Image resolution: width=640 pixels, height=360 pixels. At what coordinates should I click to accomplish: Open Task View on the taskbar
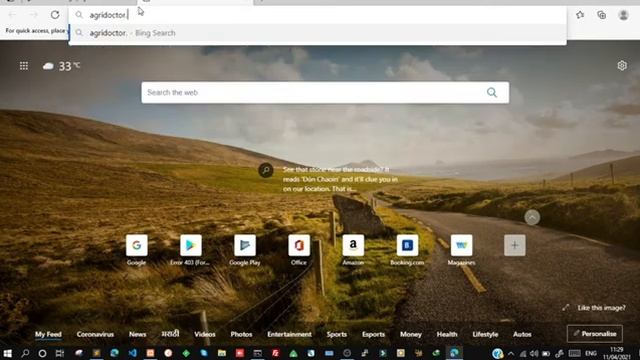coord(60,353)
